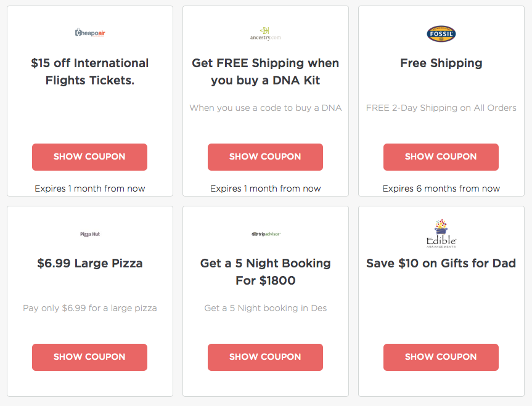Image resolution: width=532 pixels, height=406 pixels.
Task: Show coupon for ancestry DNA Kit shipping
Action: pyautogui.click(x=265, y=156)
